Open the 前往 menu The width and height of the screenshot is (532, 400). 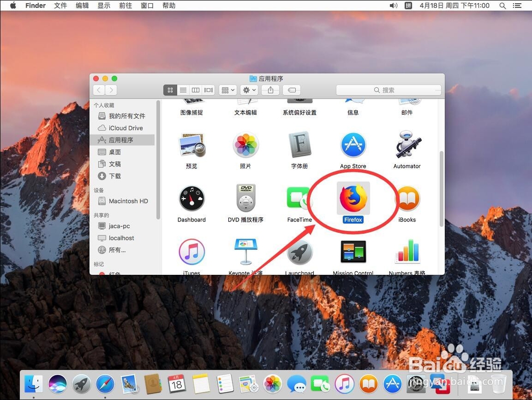click(x=126, y=5)
